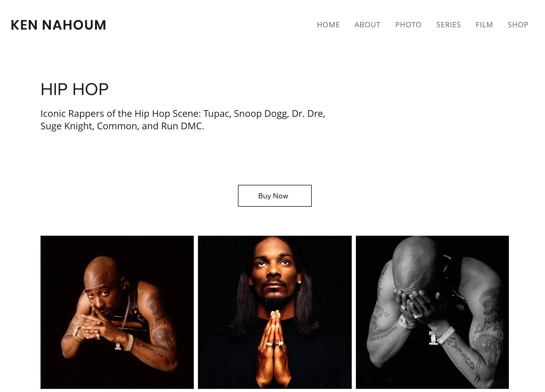
Task: Open the black-and-white photo of man covering face
Action: pyautogui.click(x=432, y=312)
